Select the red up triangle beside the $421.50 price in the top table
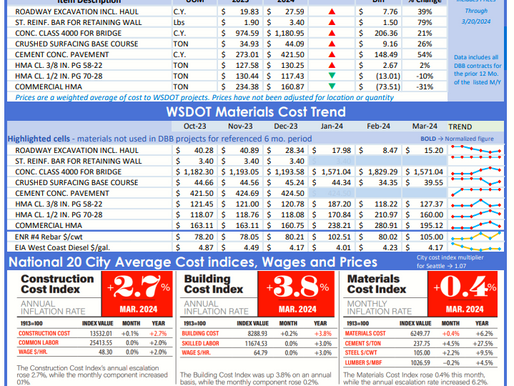Viewport: 514px width, 386px height. click(x=331, y=54)
